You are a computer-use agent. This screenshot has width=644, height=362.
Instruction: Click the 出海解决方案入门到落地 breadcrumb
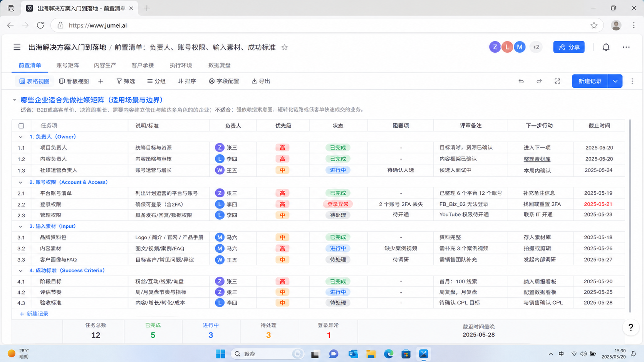pyautogui.click(x=67, y=47)
